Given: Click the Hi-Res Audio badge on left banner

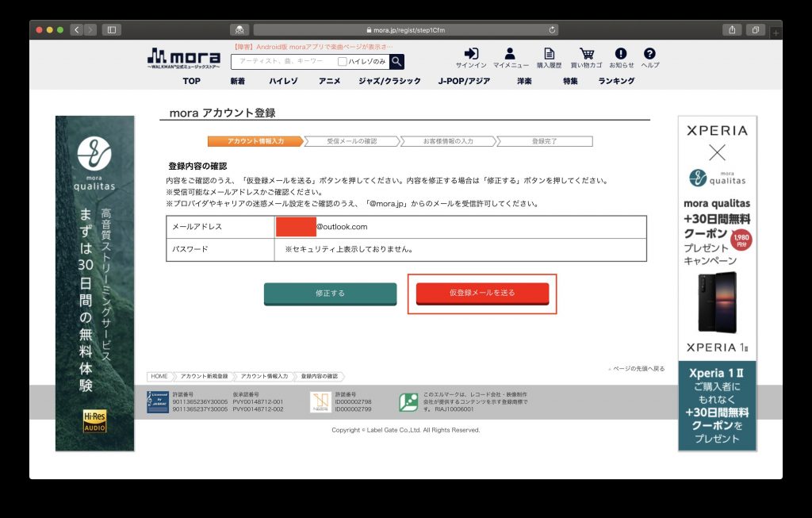Looking at the screenshot, I should point(95,421).
